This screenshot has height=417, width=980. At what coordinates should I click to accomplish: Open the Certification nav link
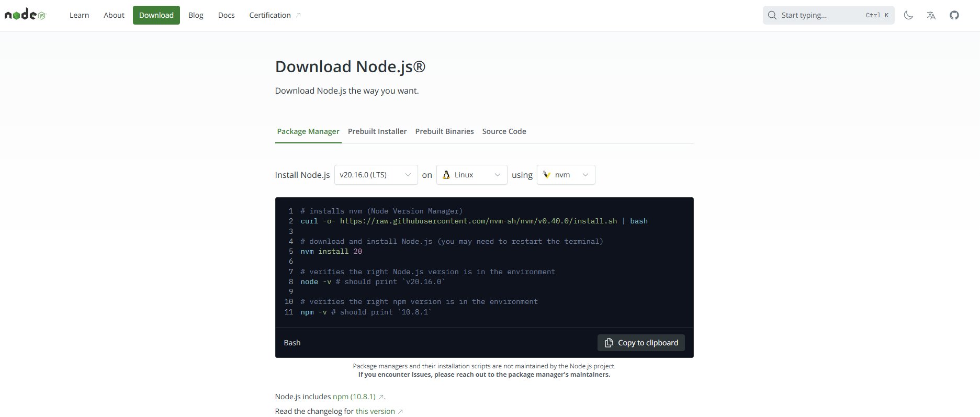pos(275,15)
